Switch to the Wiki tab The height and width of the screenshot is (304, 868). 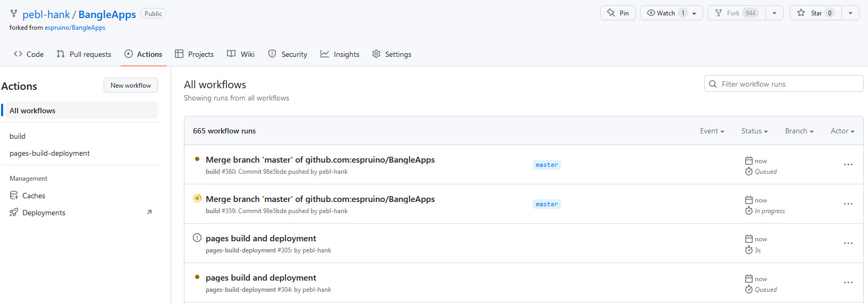(x=241, y=54)
